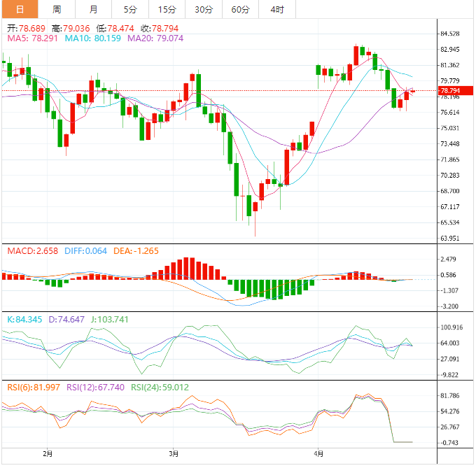The width and height of the screenshot is (476, 468).
Task: Click the 82.945 price axis label
Action: 450,49
